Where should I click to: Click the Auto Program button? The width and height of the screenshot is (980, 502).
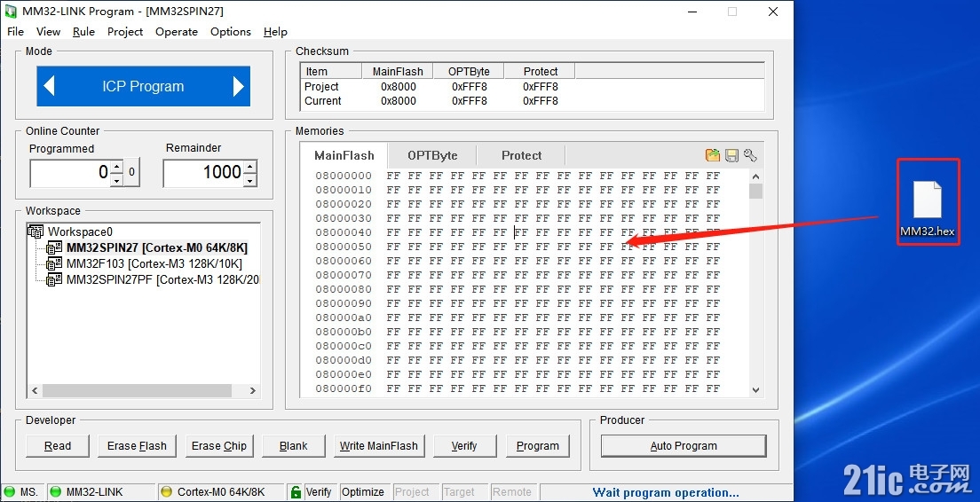(684, 446)
